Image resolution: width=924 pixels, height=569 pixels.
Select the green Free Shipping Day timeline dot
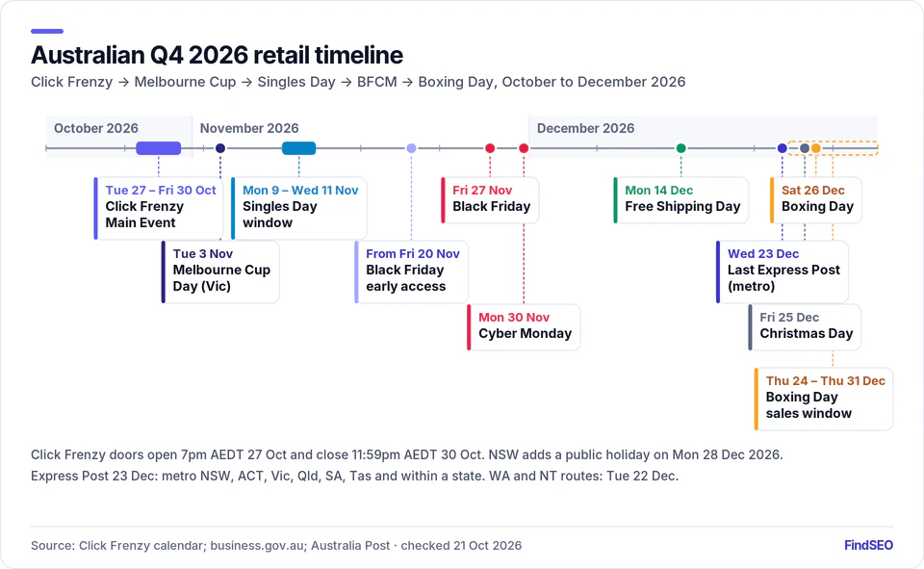click(680, 148)
